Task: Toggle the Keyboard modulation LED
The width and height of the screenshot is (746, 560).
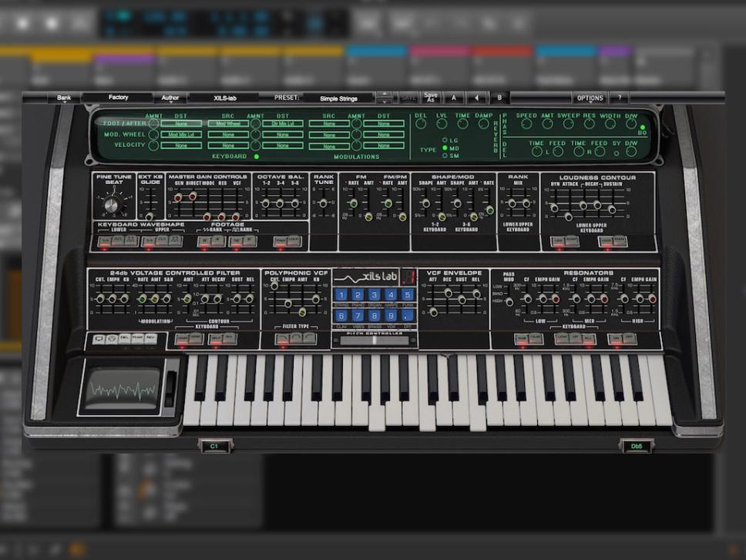Action: (x=257, y=156)
